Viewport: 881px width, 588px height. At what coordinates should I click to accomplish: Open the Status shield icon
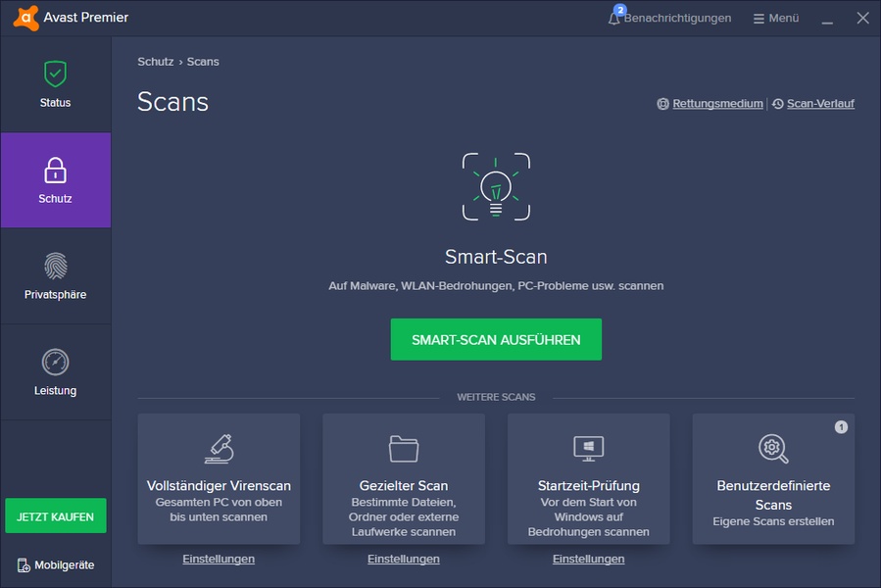55,73
